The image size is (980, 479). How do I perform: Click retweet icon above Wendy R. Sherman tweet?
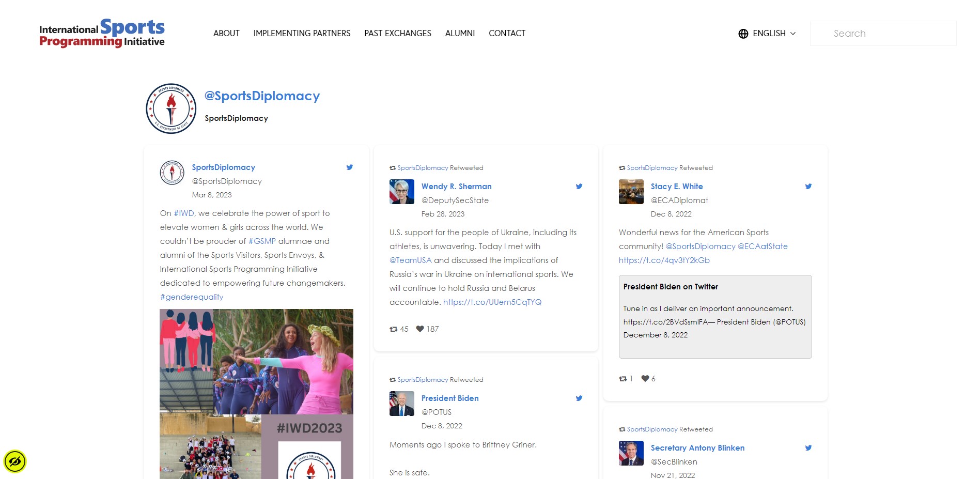(x=393, y=168)
